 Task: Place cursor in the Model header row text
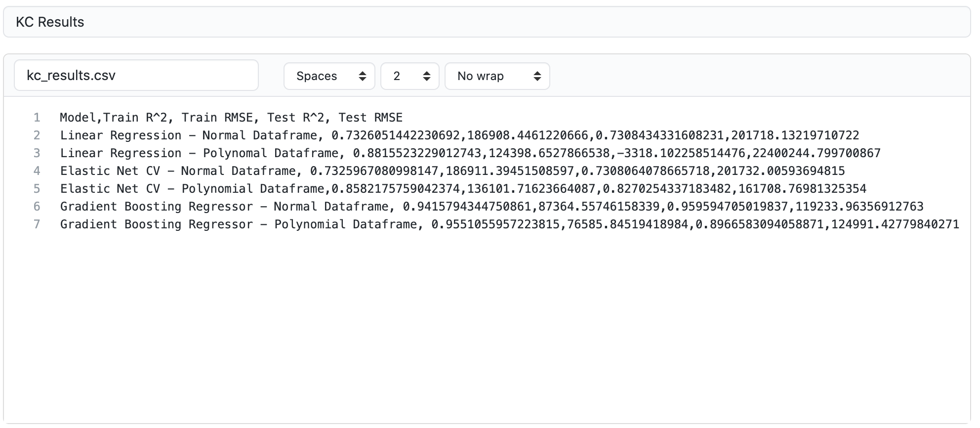coord(231,118)
